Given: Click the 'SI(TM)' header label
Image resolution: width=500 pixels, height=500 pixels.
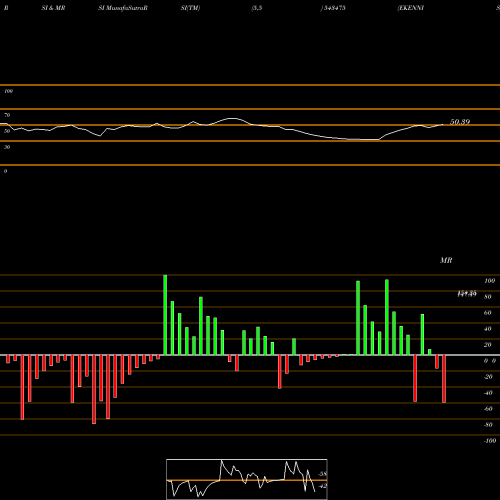Looking at the screenshot, I should tap(190, 8).
